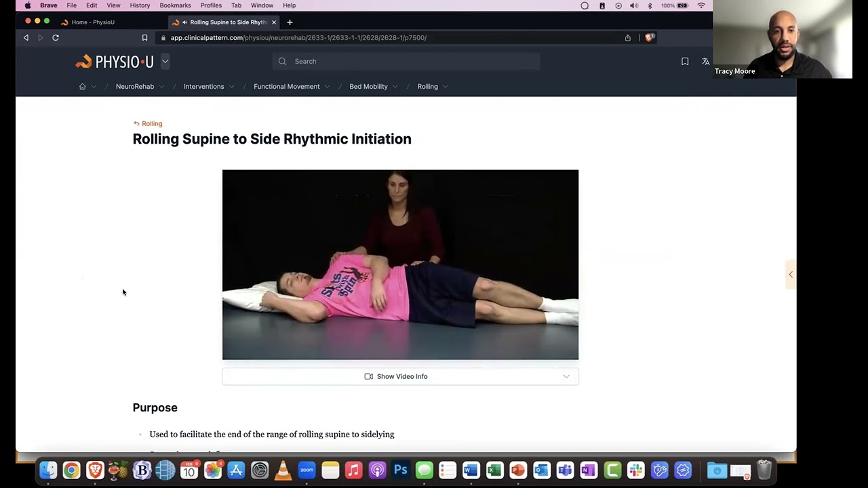Expand the Bed Mobility breadcrumb dropdown

pyautogui.click(x=396, y=86)
